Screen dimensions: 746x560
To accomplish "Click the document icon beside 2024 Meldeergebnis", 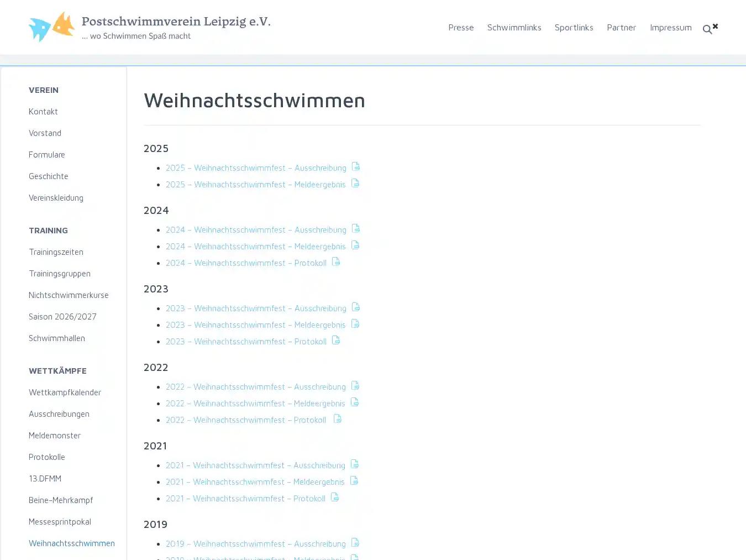I will pyautogui.click(x=354, y=245).
